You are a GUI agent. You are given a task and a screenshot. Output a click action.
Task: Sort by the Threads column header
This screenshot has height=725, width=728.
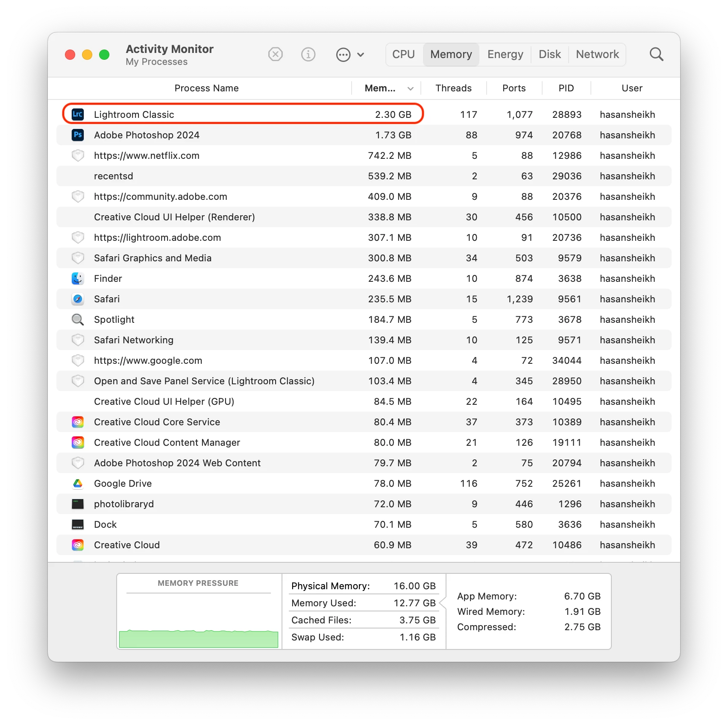453,88
